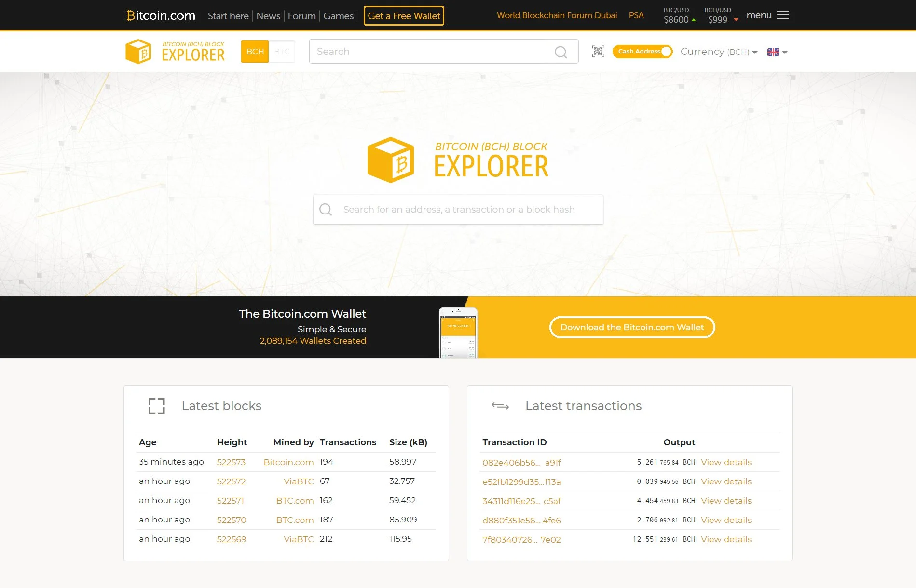This screenshot has width=916, height=588.
Task: Open the Forum menu item
Action: 301,16
